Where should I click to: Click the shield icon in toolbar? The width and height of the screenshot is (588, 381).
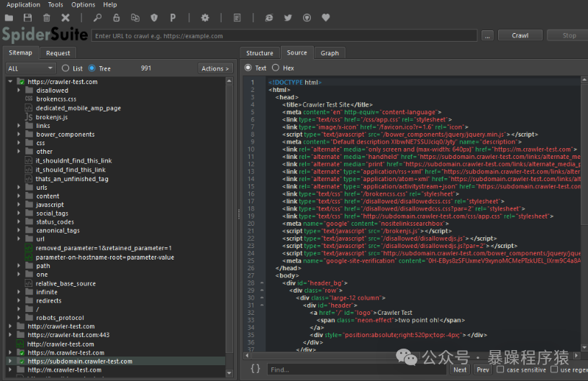[x=154, y=17]
